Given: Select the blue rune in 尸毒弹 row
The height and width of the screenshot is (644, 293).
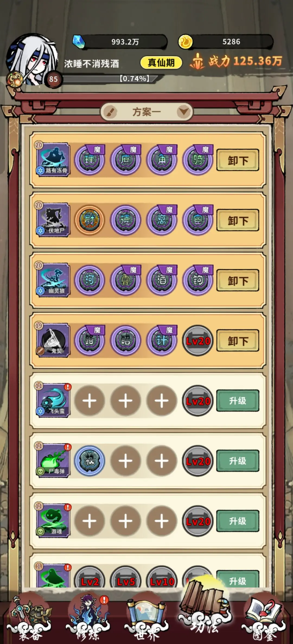Looking at the screenshot, I should pyautogui.click(x=90, y=461).
